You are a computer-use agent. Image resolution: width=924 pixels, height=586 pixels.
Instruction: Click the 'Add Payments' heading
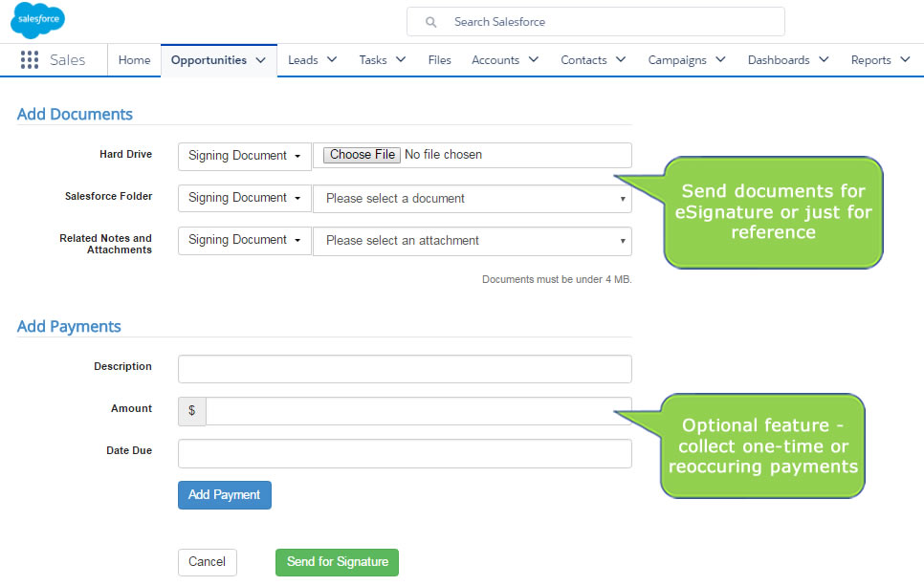click(69, 326)
